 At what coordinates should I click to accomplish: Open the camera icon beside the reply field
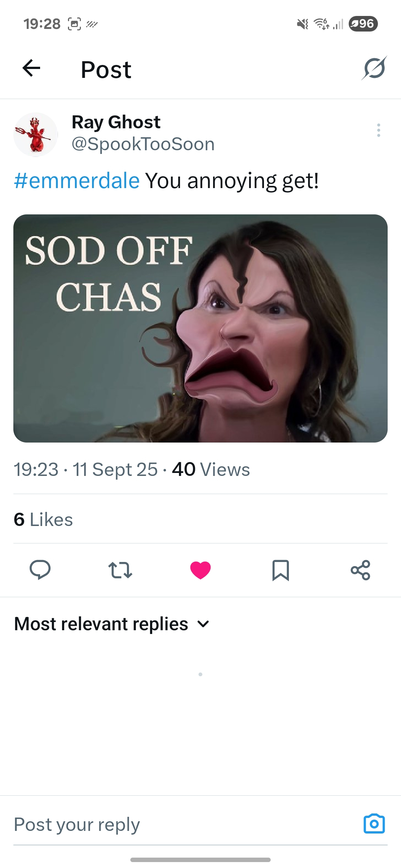click(x=374, y=824)
